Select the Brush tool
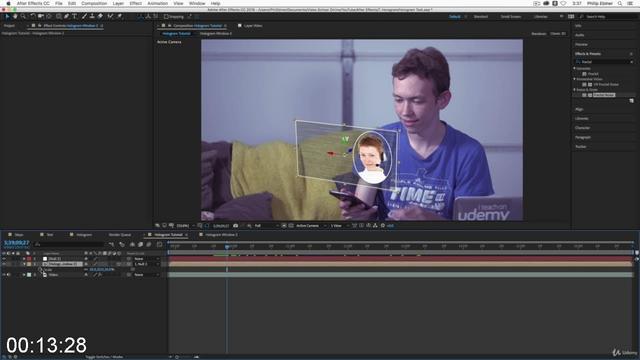640x360 pixels. point(84,16)
